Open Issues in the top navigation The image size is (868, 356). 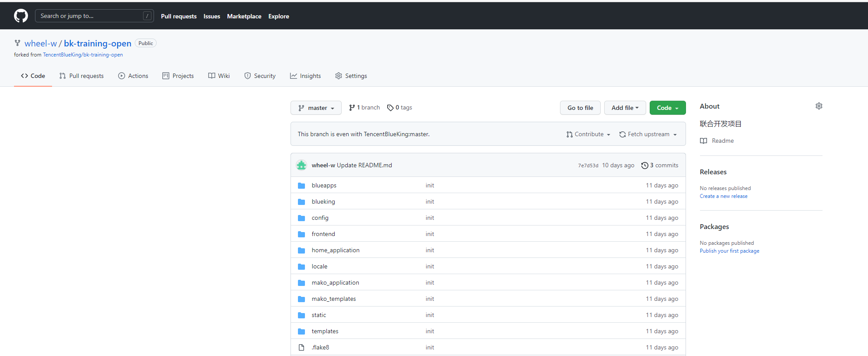click(212, 16)
